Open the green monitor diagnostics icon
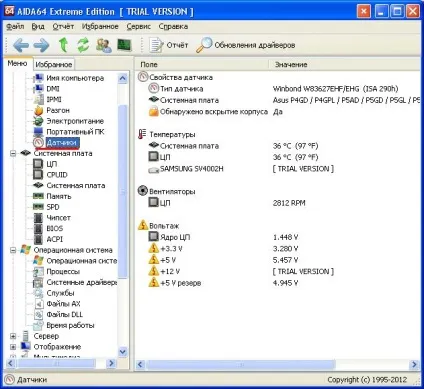Image resolution: width=424 pixels, height=389 pixels. tap(124, 45)
